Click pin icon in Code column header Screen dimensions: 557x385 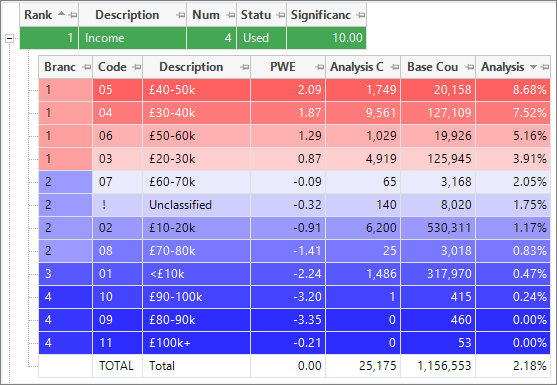tap(137, 67)
